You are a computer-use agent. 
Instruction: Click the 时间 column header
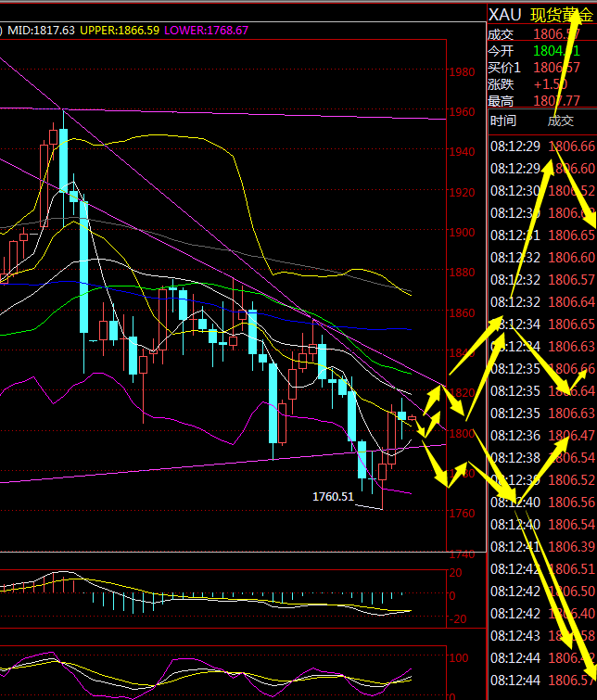point(503,121)
